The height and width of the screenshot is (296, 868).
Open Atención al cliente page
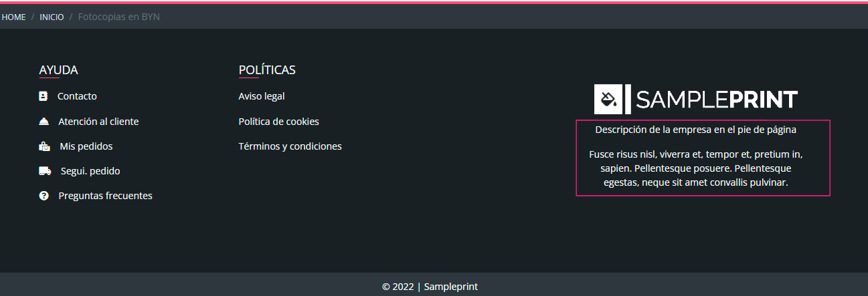(98, 122)
